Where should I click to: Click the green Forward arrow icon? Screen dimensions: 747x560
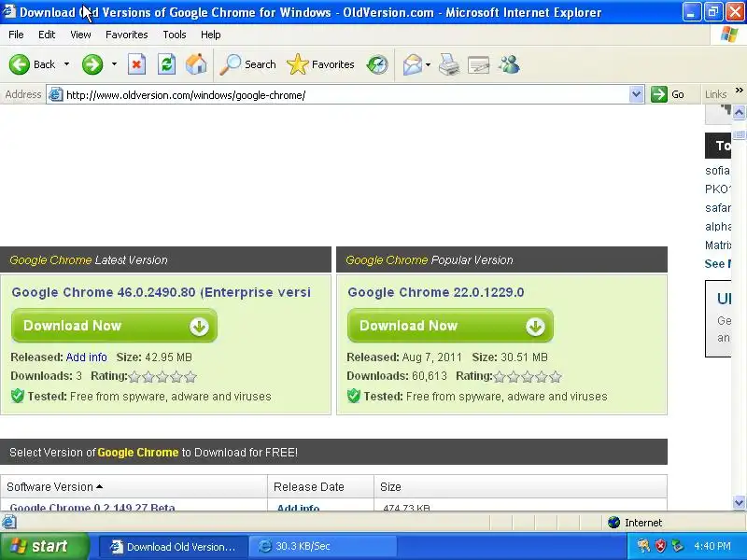pos(92,64)
